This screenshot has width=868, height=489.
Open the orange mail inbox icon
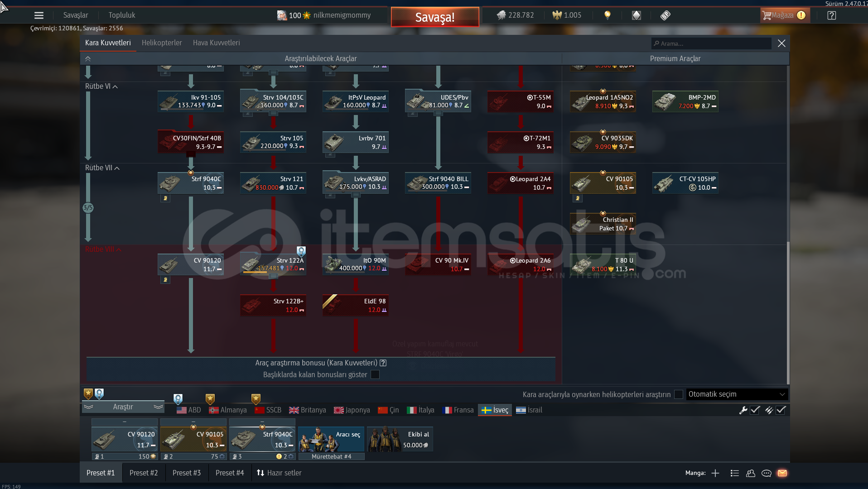[x=782, y=473]
